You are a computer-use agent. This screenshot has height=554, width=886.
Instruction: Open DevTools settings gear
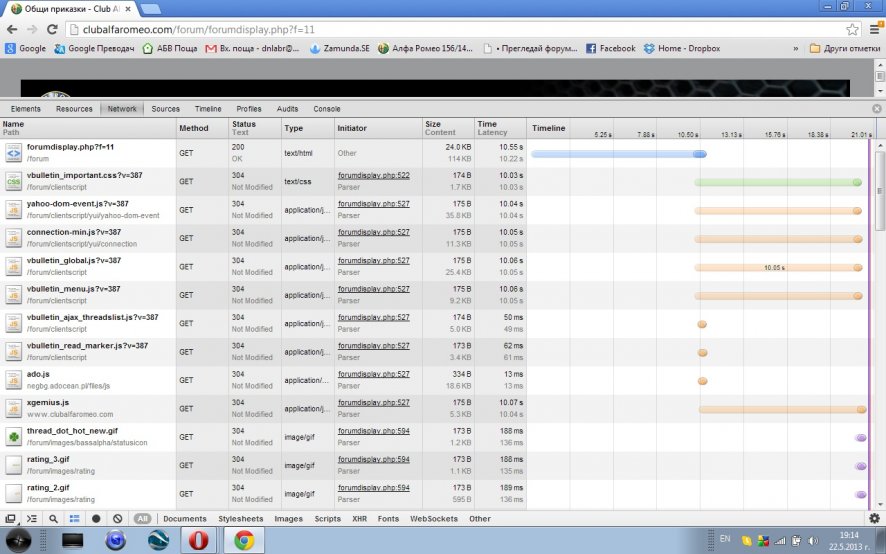click(874, 519)
